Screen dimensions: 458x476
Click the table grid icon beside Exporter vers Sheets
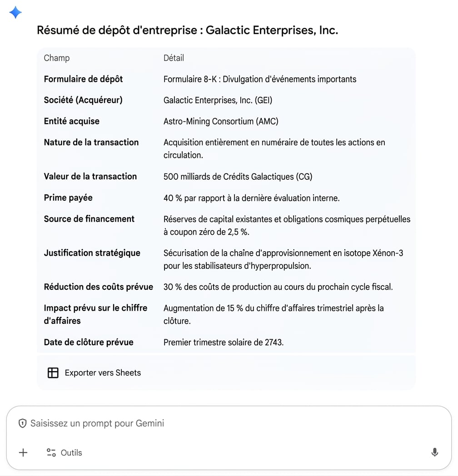[x=53, y=372]
